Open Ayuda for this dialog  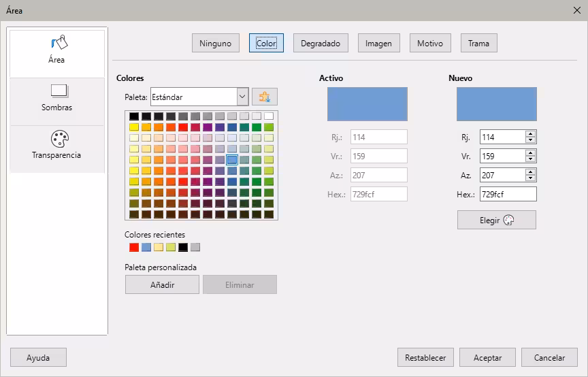coord(38,357)
